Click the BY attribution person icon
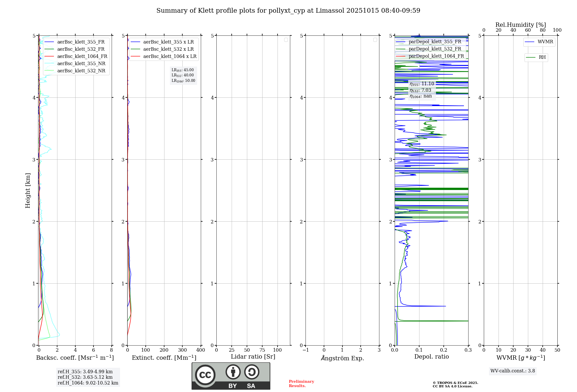Image resolution: width=577 pixels, height=392 pixels. [x=233, y=372]
